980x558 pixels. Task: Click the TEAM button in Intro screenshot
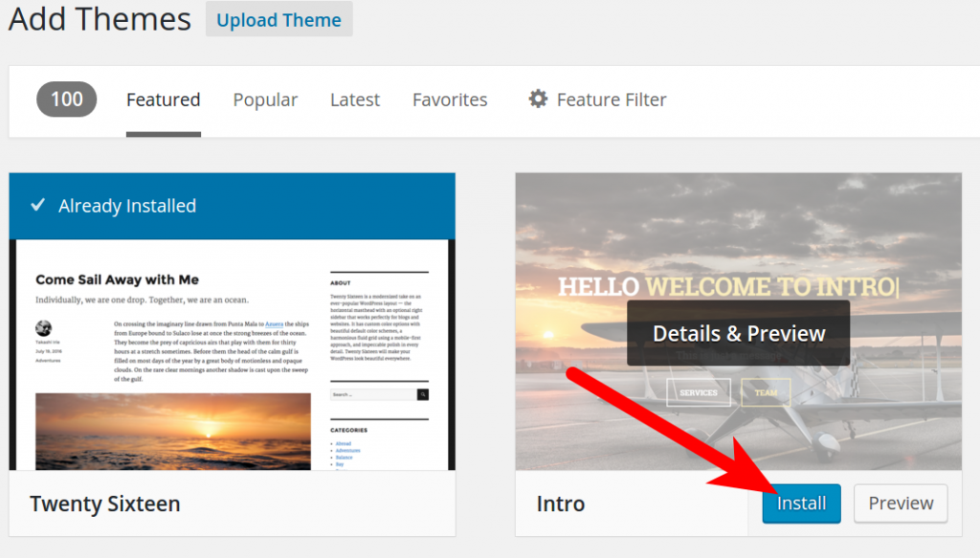[766, 392]
